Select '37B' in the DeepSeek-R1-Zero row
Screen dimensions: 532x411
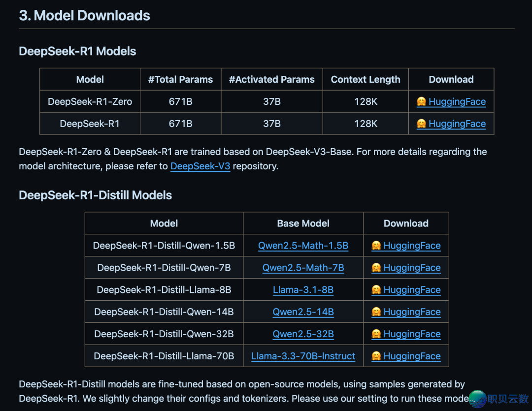(272, 101)
